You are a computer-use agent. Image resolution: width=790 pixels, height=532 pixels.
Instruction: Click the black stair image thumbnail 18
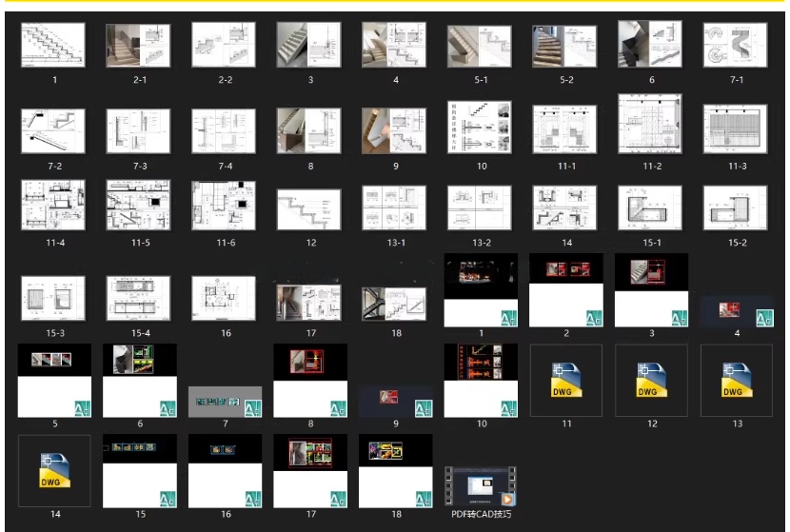coord(394,305)
